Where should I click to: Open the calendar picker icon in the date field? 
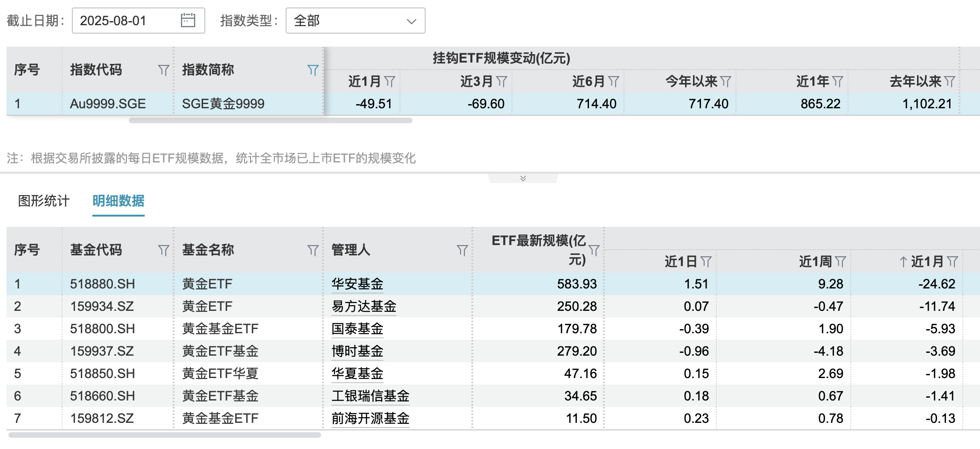(x=188, y=20)
